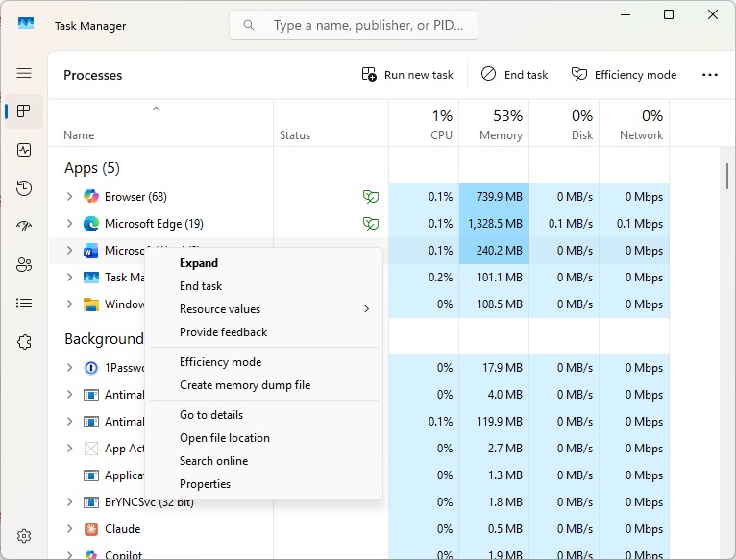Choose Open file location in context menu
The height and width of the screenshot is (560, 736).
[264, 437]
